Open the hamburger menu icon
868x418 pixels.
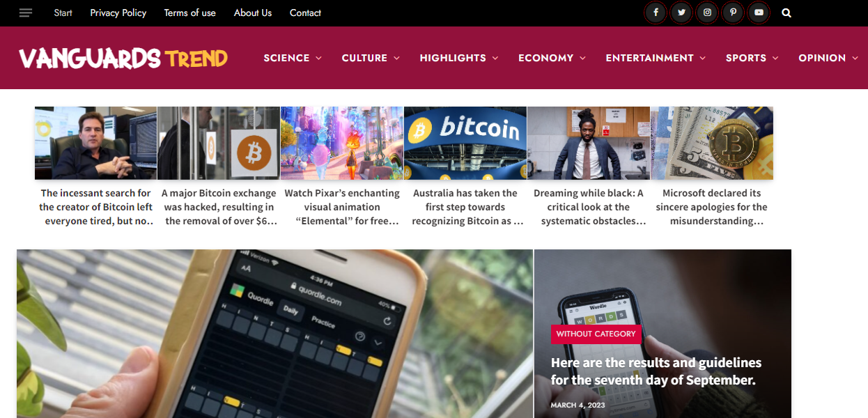click(26, 13)
